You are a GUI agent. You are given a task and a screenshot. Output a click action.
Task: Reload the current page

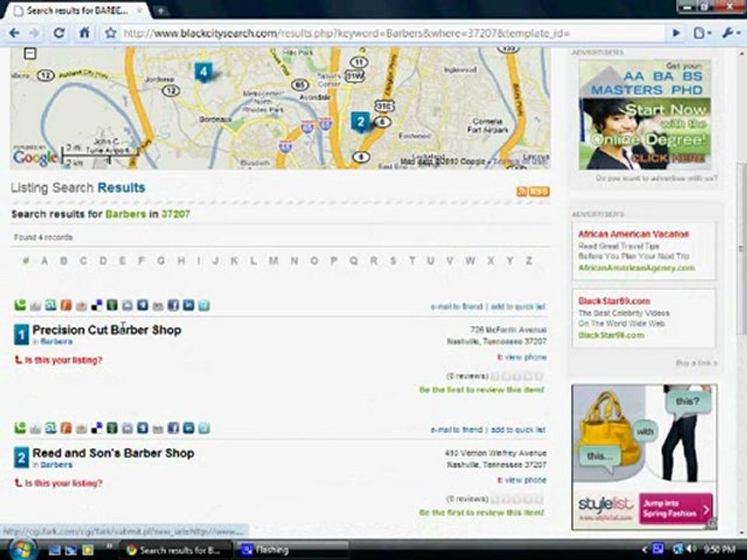point(59,33)
